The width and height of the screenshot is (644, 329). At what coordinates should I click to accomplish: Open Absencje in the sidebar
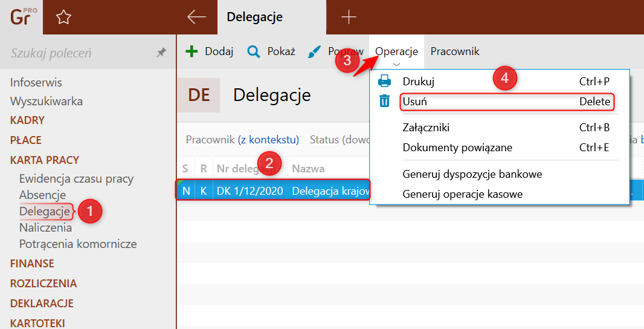43,195
